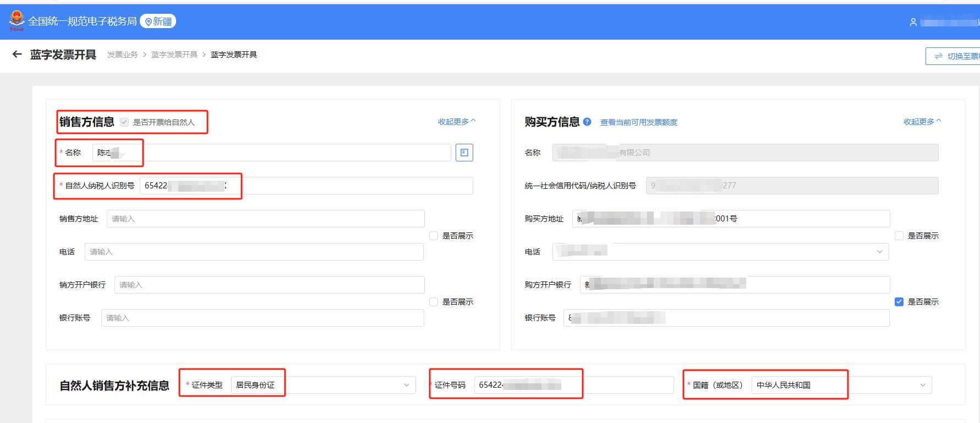This screenshot has height=423, width=980.
Task: Open seller name lookup book icon
Action: click(x=464, y=153)
